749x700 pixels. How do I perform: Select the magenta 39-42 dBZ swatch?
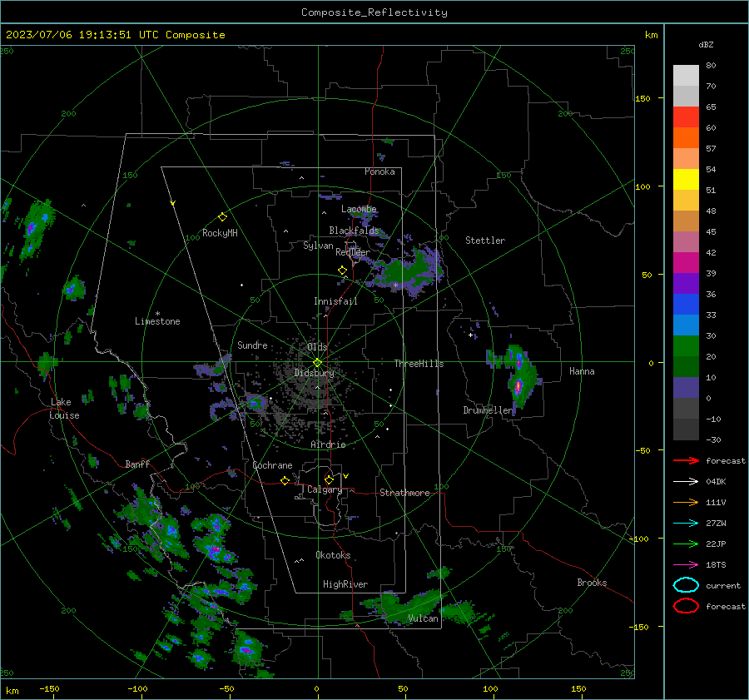(x=686, y=263)
